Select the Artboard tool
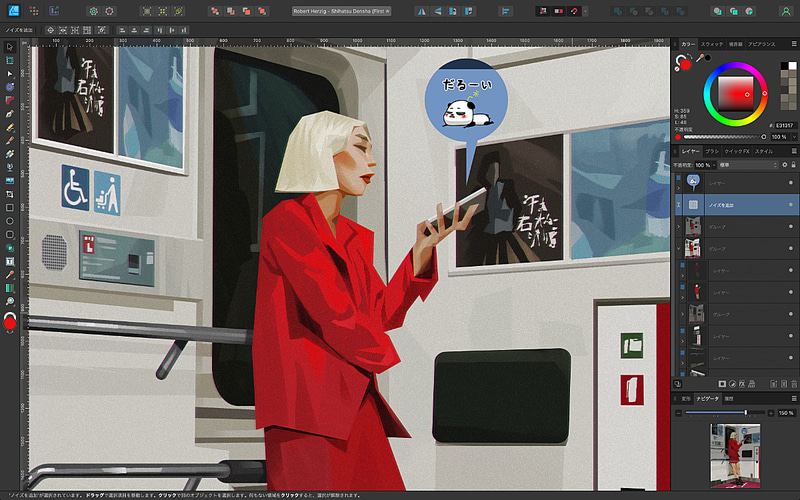This screenshot has width=800, height=500. click(9, 61)
